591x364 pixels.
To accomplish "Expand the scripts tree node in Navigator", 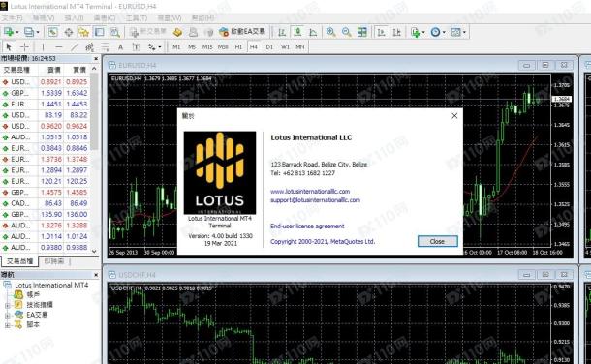I will click(7, 325).
